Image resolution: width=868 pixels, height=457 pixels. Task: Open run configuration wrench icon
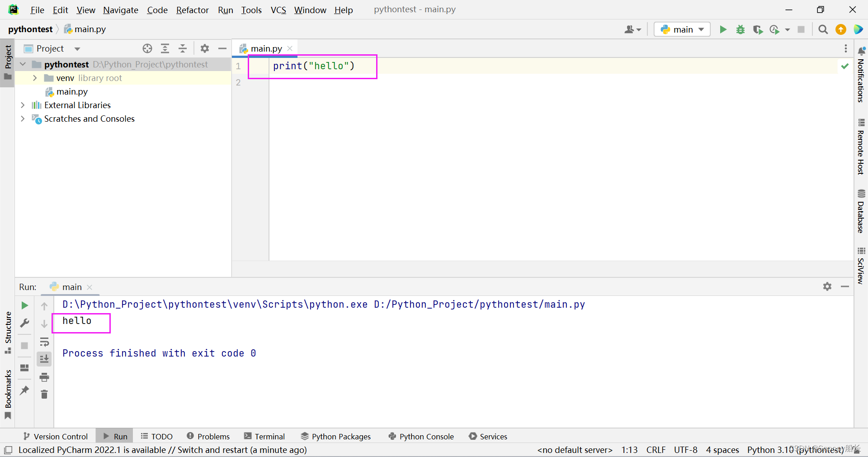pyautogui.click(x=25, y=323)
